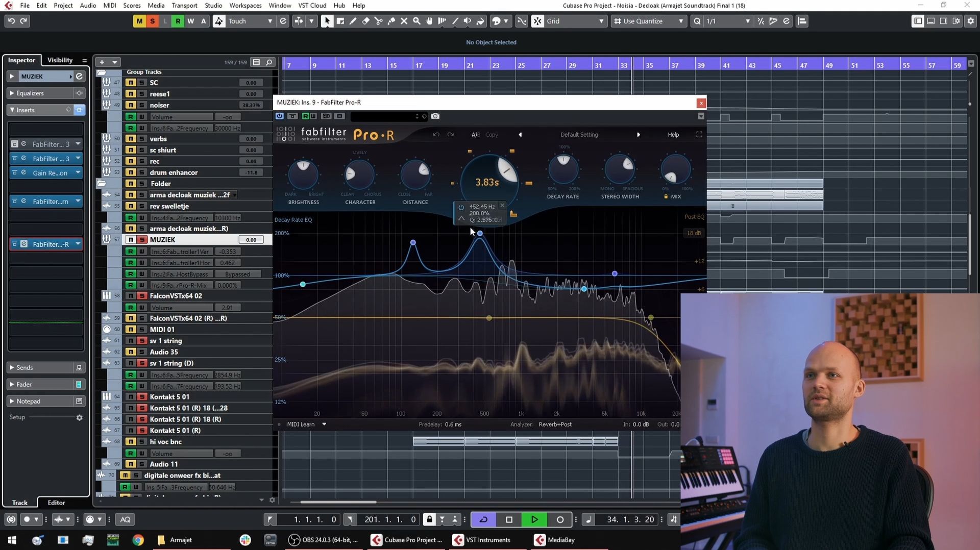This screenshot has height=550, width=980.
Task: Select the Range Selection tool
Action: (340, 21)
